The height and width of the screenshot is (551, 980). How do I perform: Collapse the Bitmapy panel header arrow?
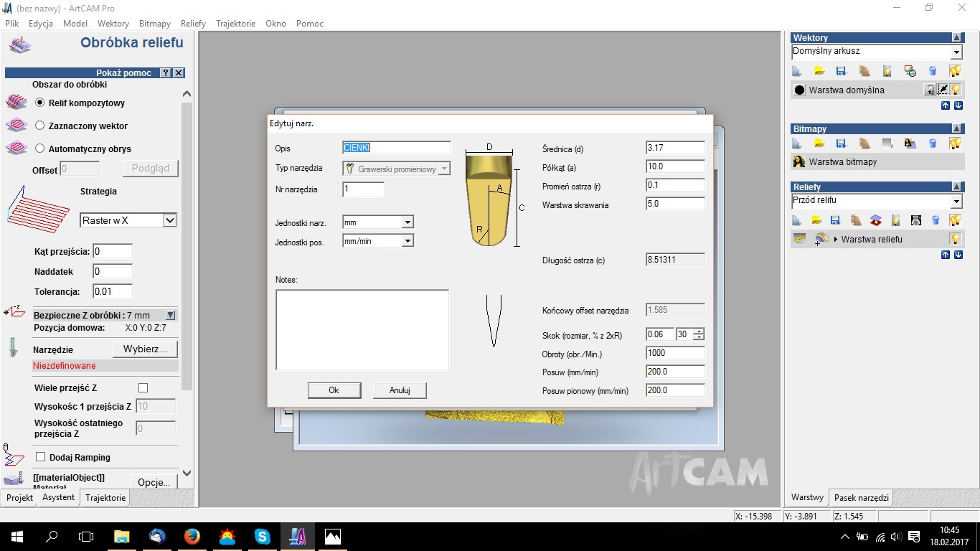click(x=956, y=128)
